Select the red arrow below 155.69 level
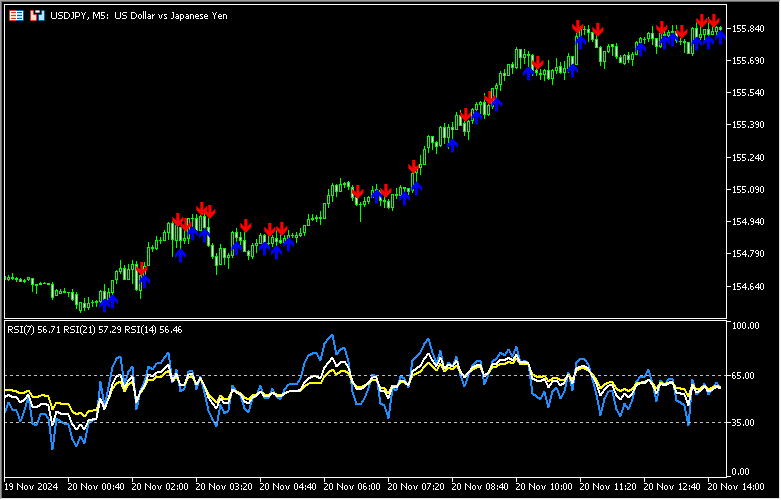 tap(537, 64)
